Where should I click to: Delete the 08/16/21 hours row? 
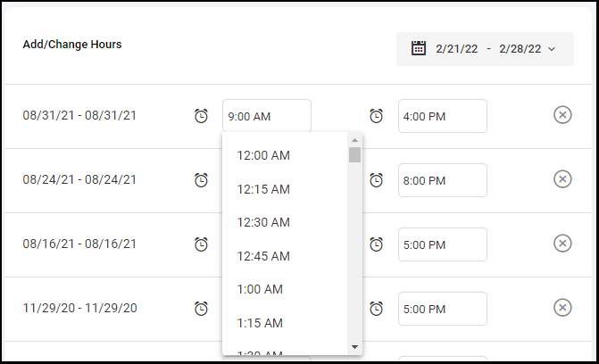pos(562,244)
